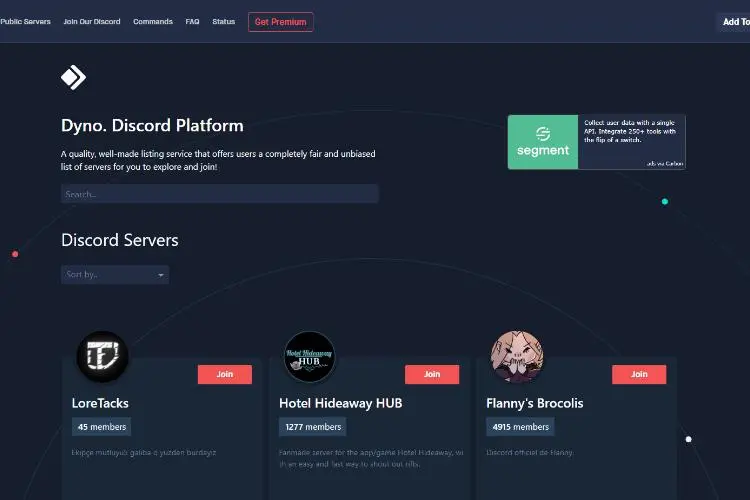This screenshot has width=750, height=500.
Task: Click the Flanny's Brocolis description text
Action: coord(529,453)
